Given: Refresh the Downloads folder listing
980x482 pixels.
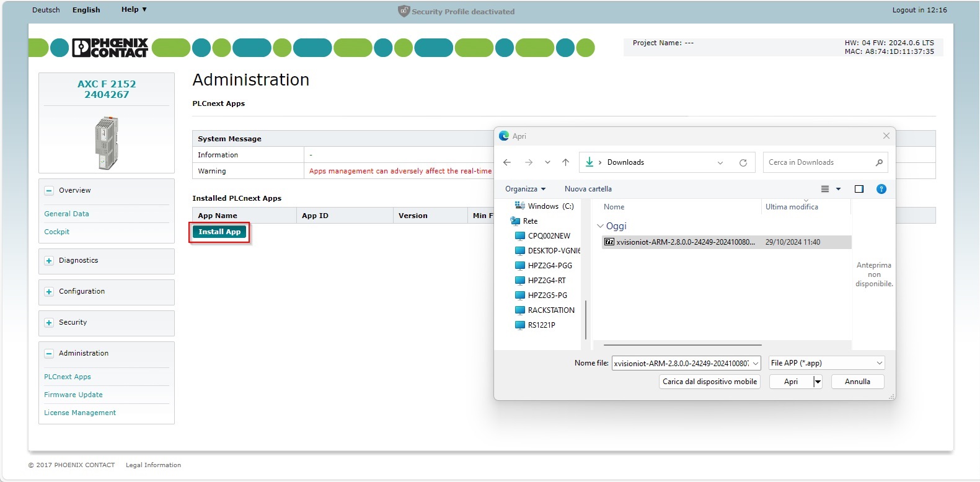Looking at the screenshot, I should tap(743, 163).
